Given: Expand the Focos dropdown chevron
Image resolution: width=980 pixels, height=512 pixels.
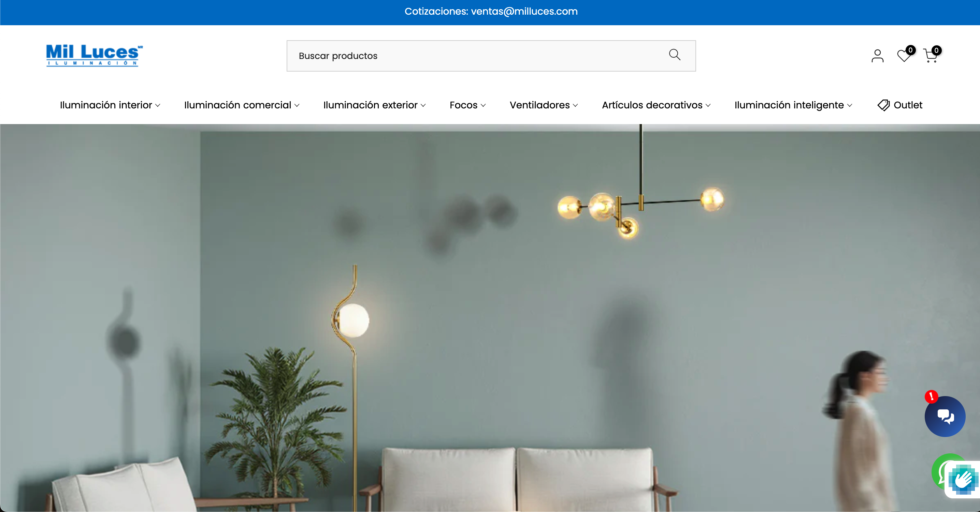Looking at the screenshot, I should click(x=483, y=105).
